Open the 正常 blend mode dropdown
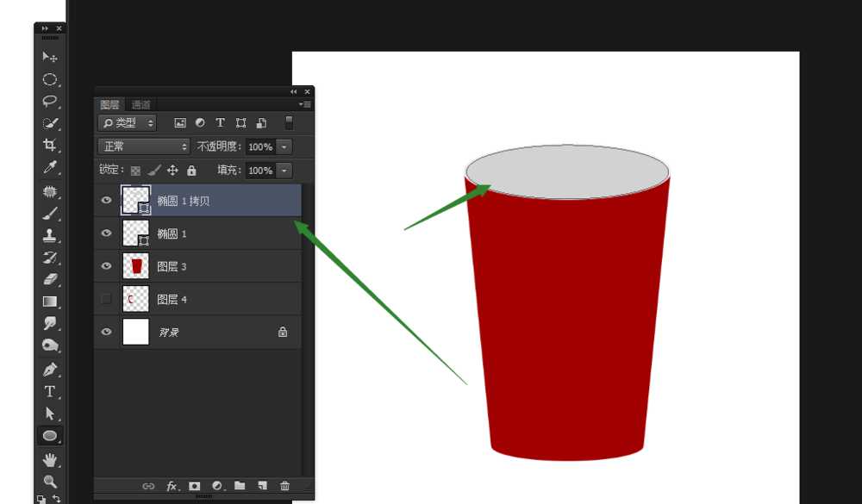The height and width of the screenshot is (504, 862). [143, 146]
